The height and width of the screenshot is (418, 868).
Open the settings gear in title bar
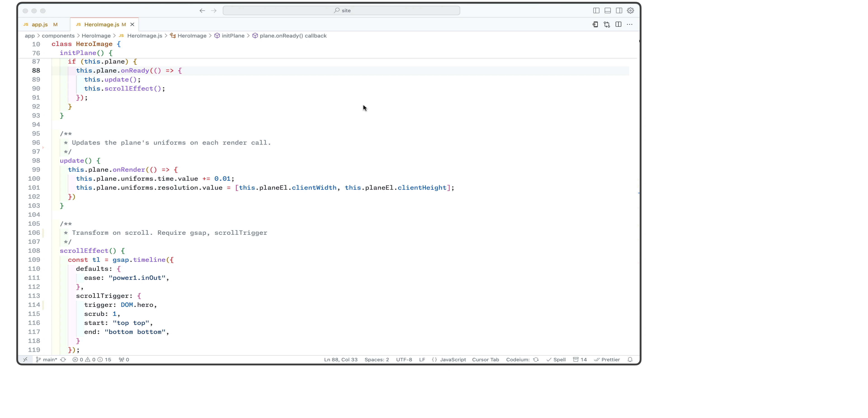tap(630, 10)
